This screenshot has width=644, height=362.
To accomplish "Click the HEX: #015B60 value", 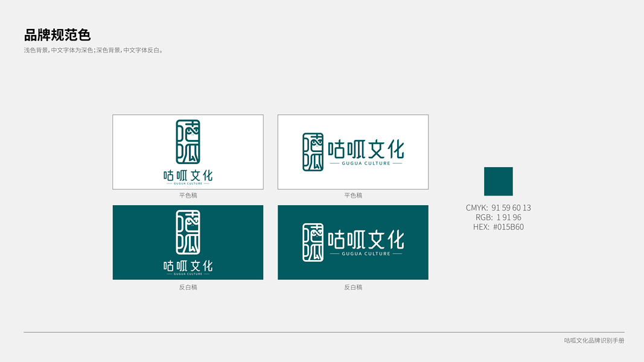I will 498,227.
